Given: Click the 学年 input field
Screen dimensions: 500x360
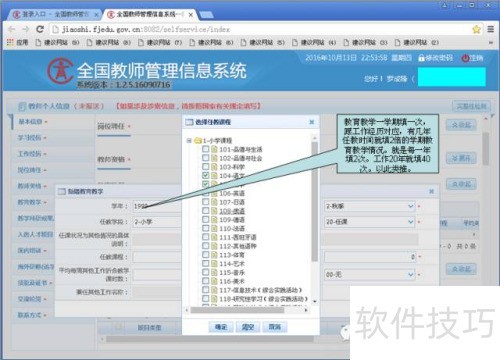Looking at the screenshot, I should click(x=157, y=206).
